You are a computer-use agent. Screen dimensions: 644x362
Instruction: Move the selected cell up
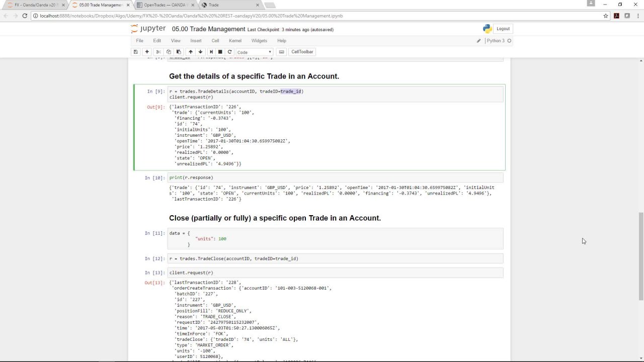[190, 52]
